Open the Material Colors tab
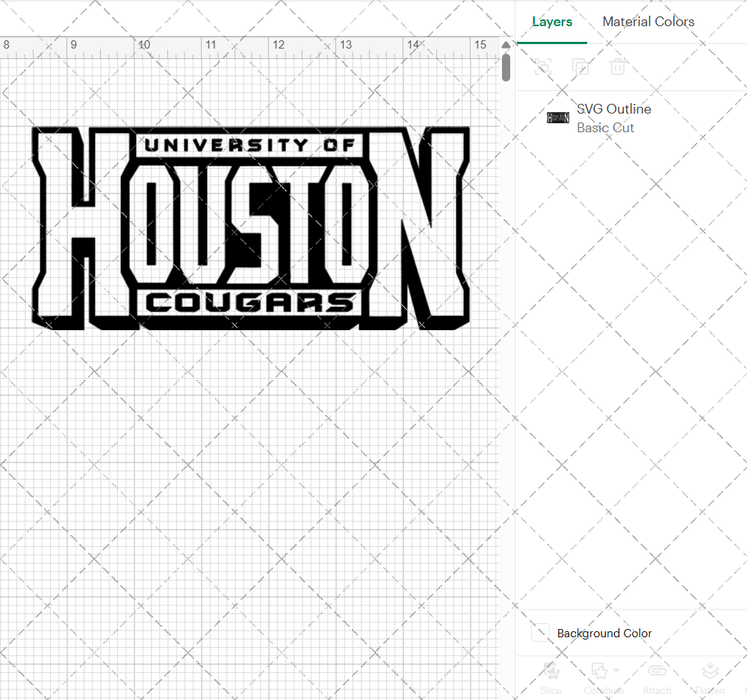 648,22
